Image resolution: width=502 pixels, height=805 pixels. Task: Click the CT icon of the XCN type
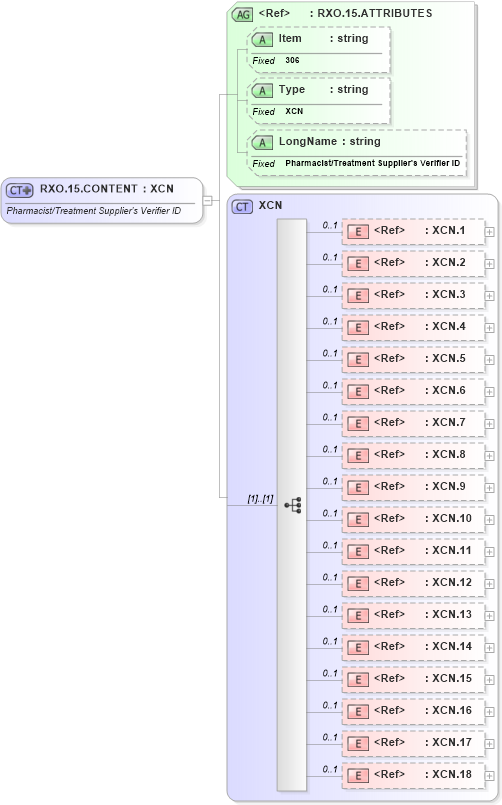[x=242, y=207]
